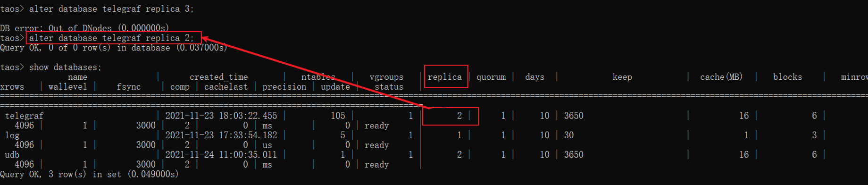Click the ntables value '105' for telegraf

[x=338, y=116]
